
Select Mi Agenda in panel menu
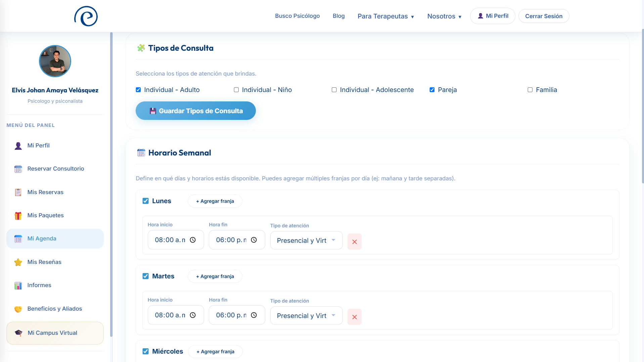coord(55,238)
